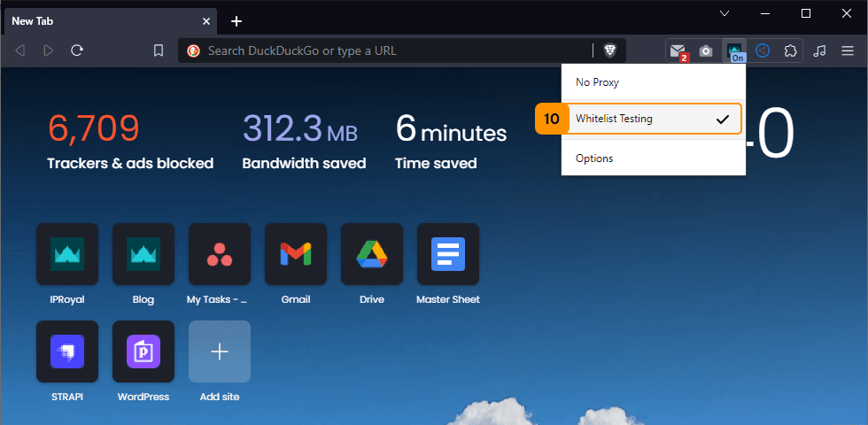868x425 pixels.
Task: Open the blue circular share extension icon
Action: tap(763, 51)
